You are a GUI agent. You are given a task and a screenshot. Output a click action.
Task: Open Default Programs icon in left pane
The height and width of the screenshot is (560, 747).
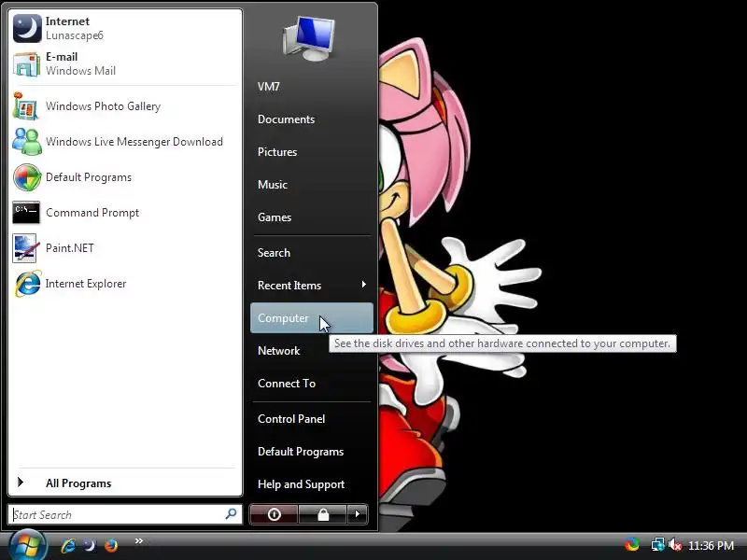27,177
